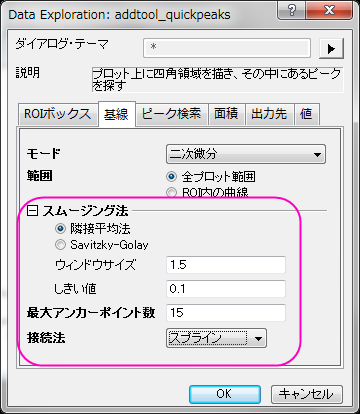This screenshot has height=414, width=360.
Task: Open the dialog theme arrow menu
Action: tap(331, 49)
